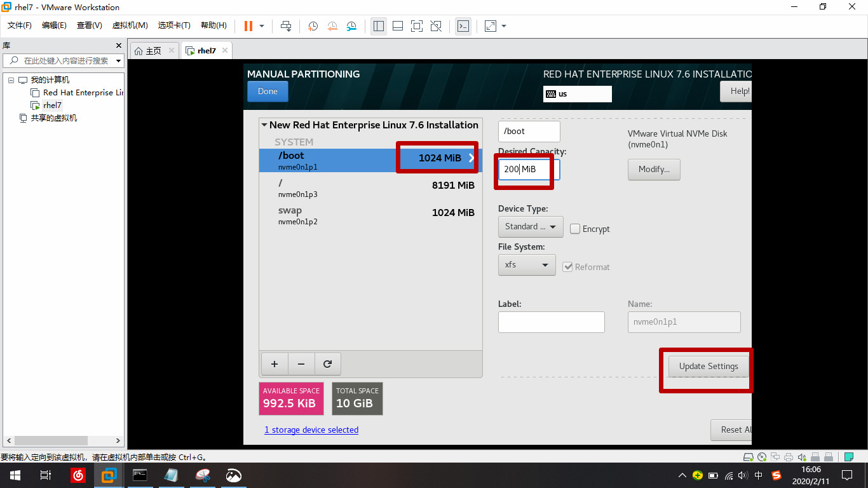Toggle the library sidebar view icon
Screen dimensions: 868x488
coord(379,26)
